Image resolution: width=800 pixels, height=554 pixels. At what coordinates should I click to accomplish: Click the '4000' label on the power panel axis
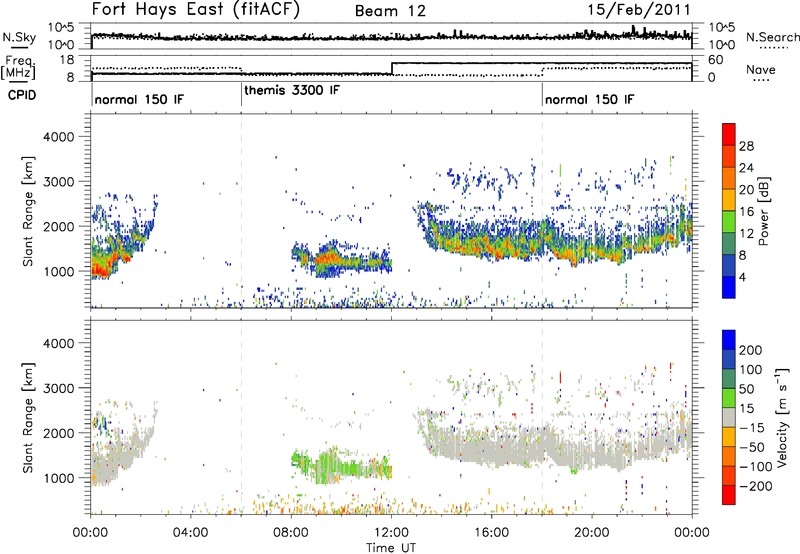click(58, 137)
